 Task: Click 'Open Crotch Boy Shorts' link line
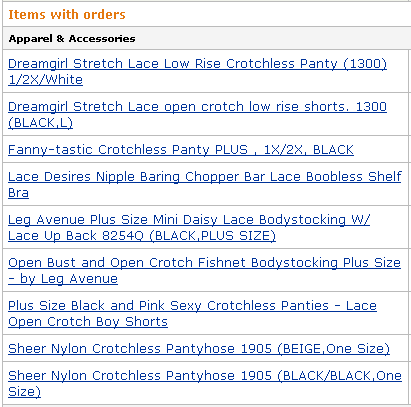(x=88, y=322)
